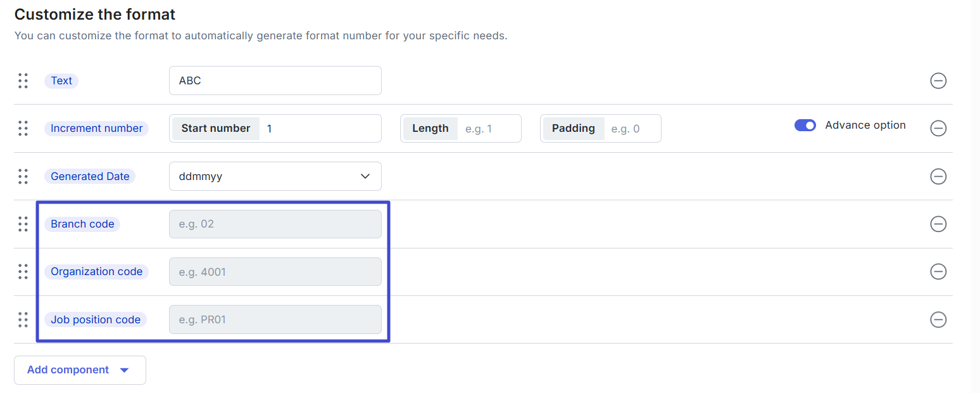Click the Padding input field
The image size is (980, 393).
630,129
